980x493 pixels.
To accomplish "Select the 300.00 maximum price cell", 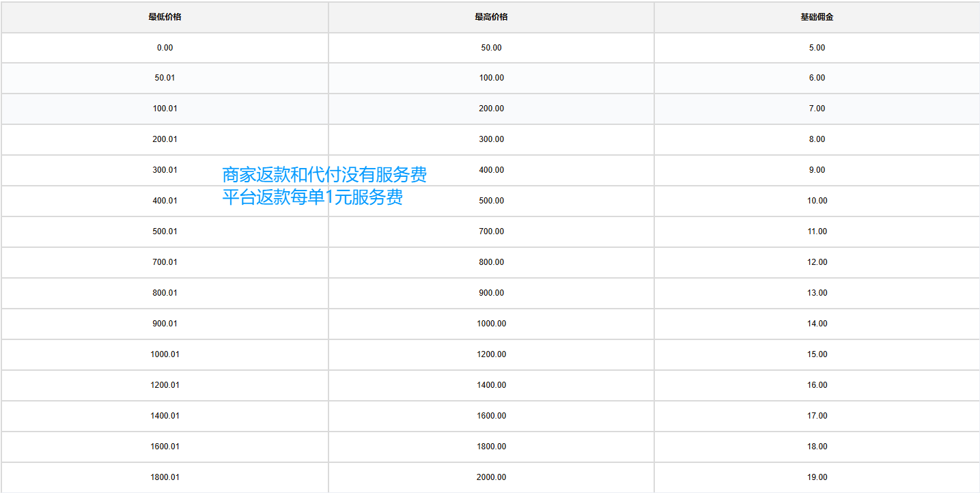I will pos(491,139).
